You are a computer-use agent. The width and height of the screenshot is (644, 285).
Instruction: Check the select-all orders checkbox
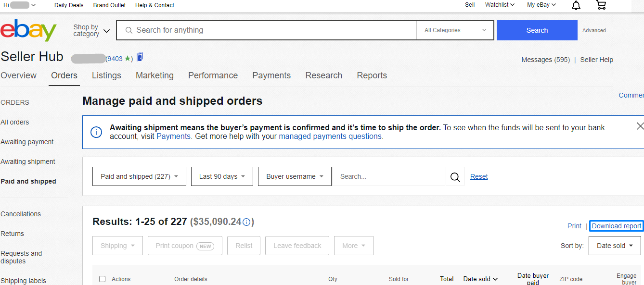pos(102,279)
